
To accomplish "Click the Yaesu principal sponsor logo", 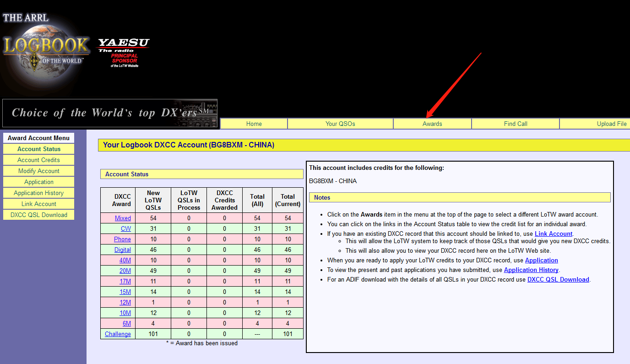I will coord(124,53).
